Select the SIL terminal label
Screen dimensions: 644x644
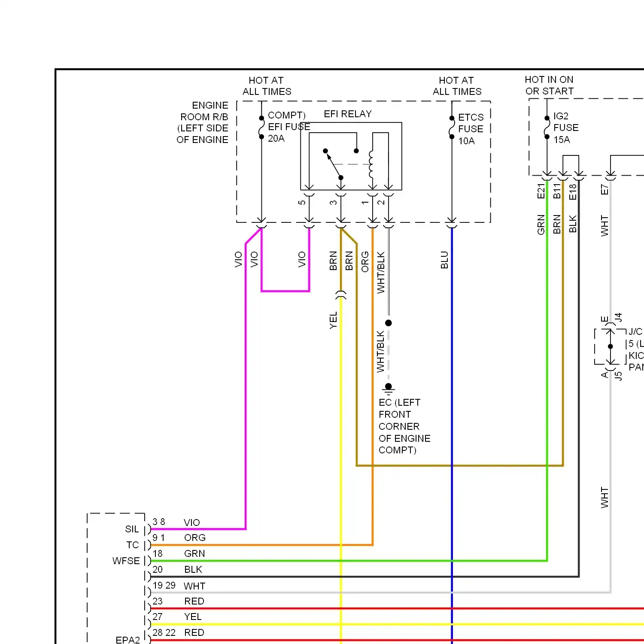tap(132, 529)
